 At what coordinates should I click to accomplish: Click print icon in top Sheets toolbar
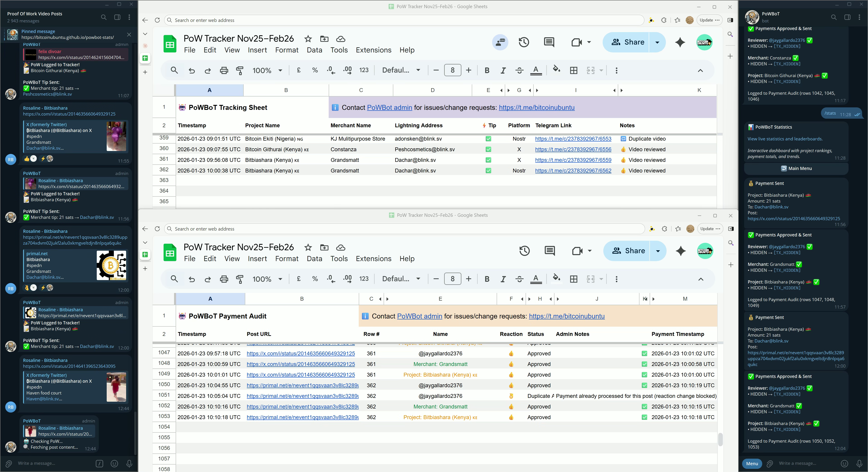[x=224, y=70]
